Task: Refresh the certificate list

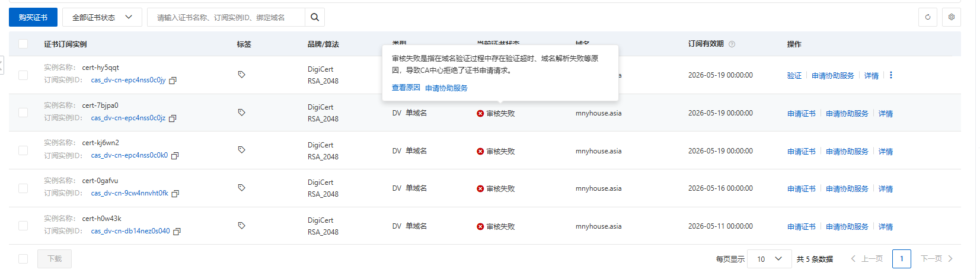Action: coord(928,17)
